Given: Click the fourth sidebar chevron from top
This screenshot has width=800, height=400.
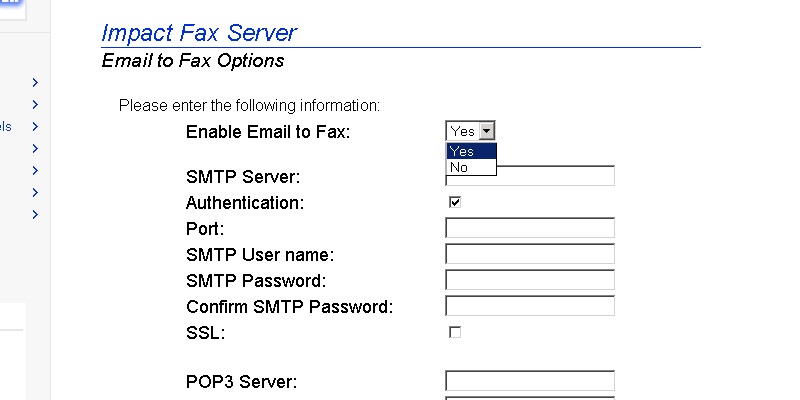Looking at the screenshot, I should click(x=35, y=149).
